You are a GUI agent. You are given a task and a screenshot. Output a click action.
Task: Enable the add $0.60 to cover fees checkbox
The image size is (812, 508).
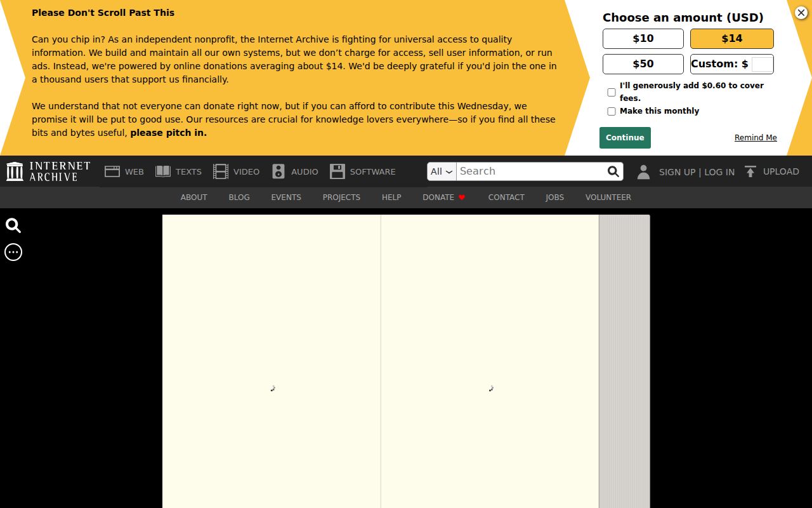click(612, 92)
